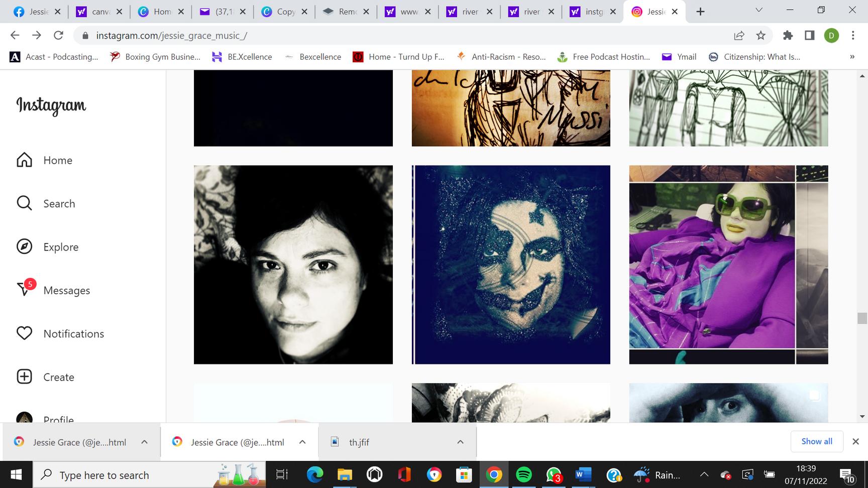Open WhatsApp from the taskbar
Screen dimensions: 868x488
[554, 474]
